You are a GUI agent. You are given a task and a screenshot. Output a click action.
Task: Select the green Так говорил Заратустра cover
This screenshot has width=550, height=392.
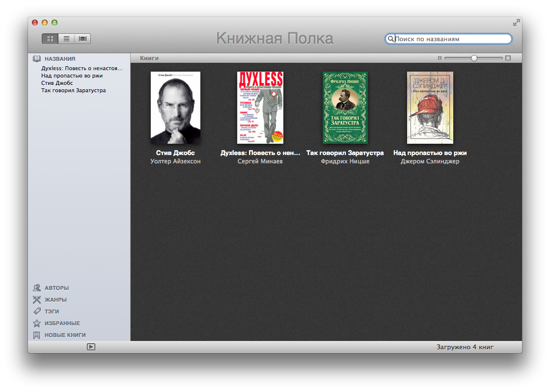pyautogui.click(x=345, y=107)
